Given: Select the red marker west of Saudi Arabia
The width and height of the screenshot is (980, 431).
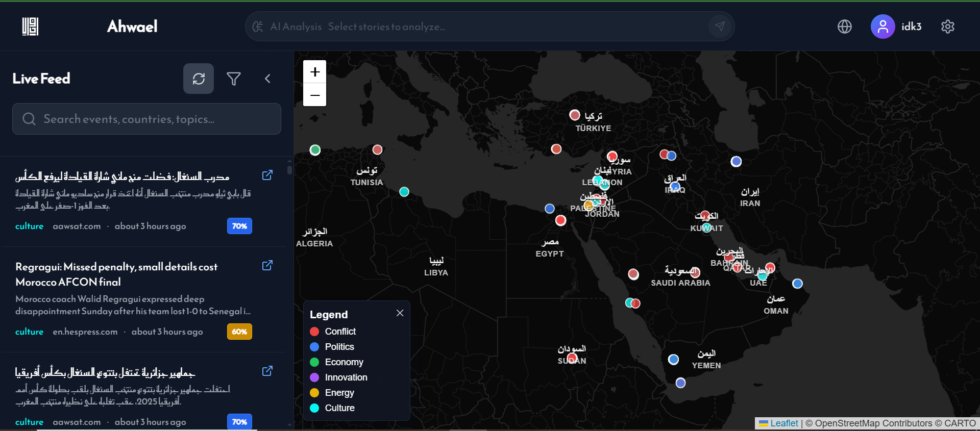Looking at the screenshot, I should [633, 274].
